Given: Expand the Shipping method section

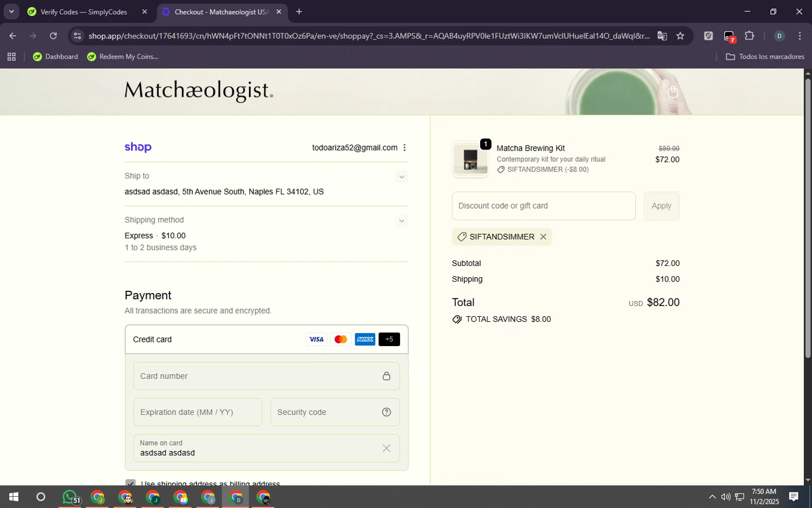Looking at the screenshot, I should click(401, 220).
